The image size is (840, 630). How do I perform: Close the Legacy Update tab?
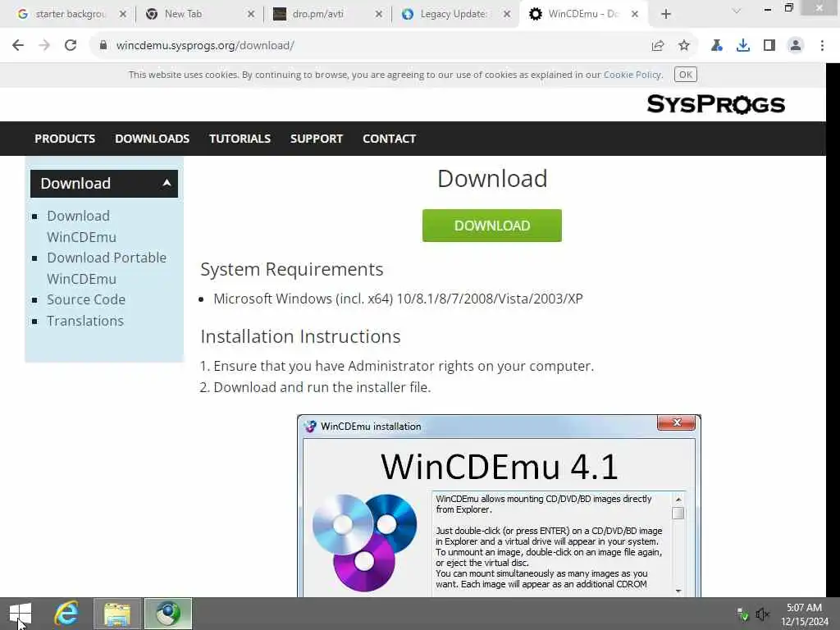pos(507,15)
